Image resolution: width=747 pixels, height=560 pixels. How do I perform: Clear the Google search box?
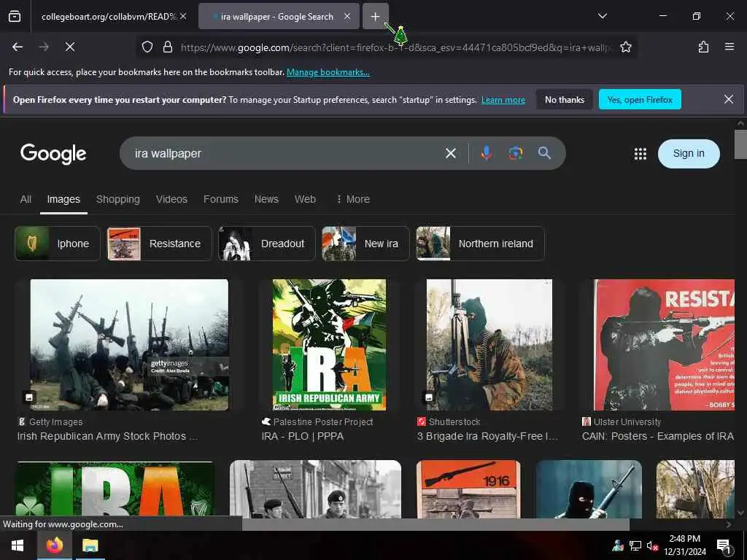451,153
